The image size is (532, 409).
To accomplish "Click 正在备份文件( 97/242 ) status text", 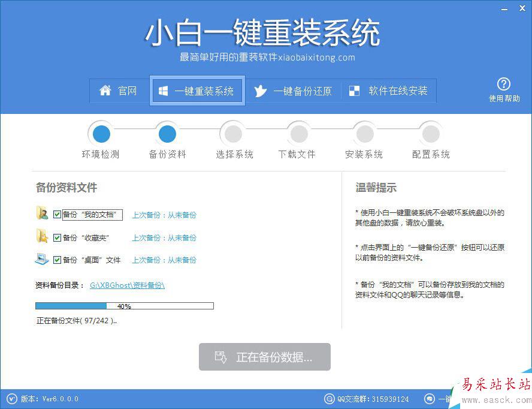I will tap(76, 321).
